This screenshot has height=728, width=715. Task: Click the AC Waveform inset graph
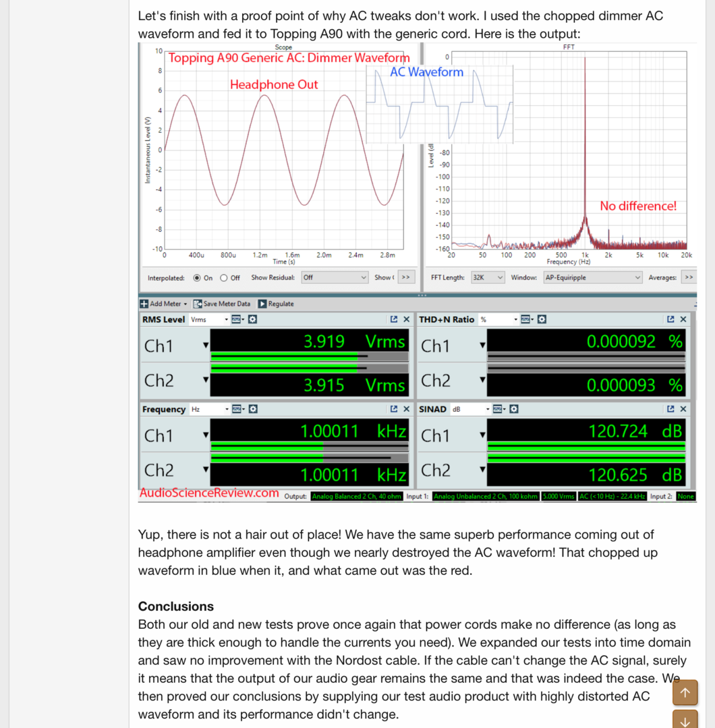click(440, 104)
